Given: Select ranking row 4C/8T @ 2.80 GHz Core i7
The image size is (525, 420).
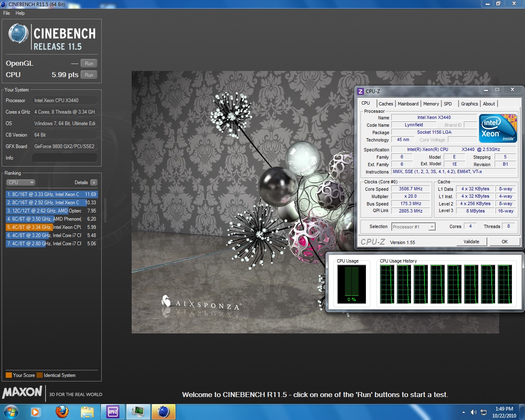Looking at the screenshot, I should pyautogui.click(x=52, y=244).
